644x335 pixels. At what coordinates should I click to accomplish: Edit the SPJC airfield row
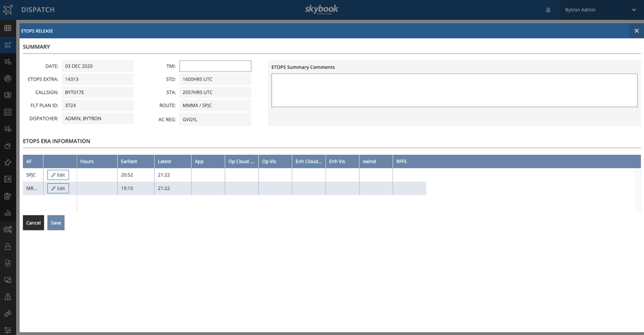point(58,175)
